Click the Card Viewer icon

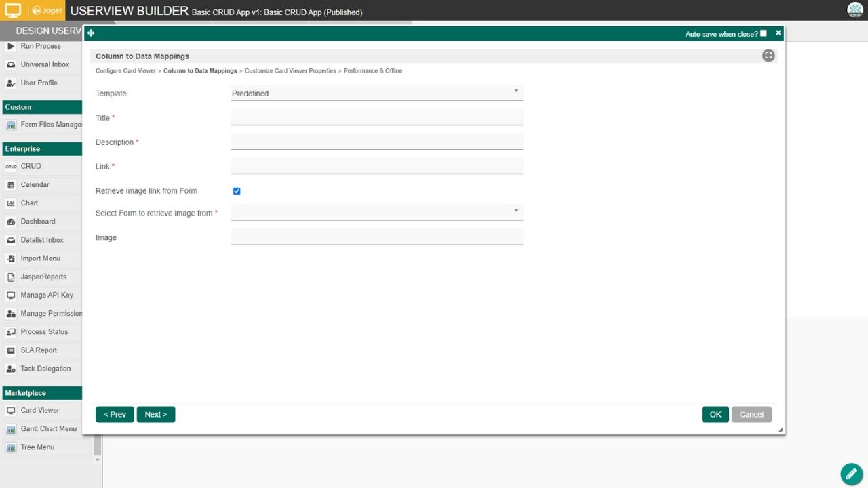[x=11, y=411]
